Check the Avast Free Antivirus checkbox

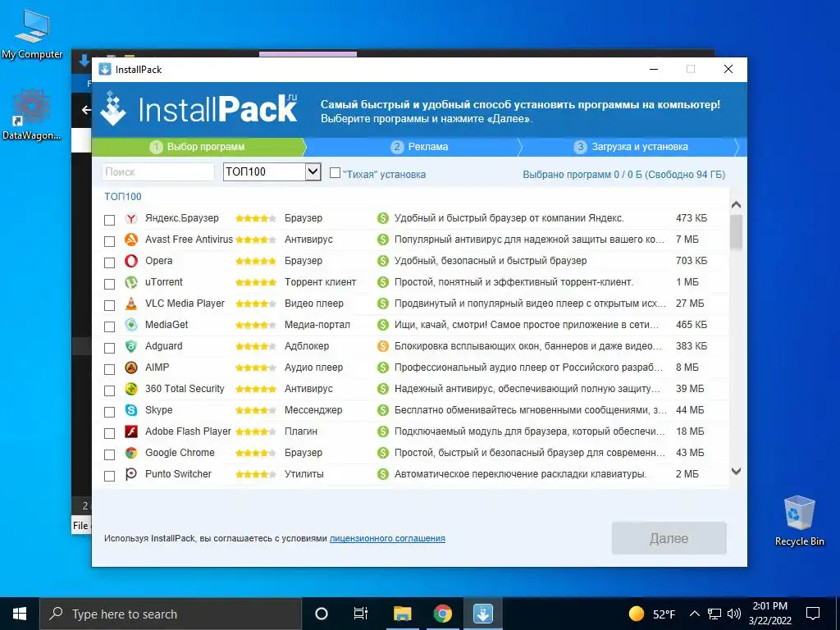pos(109,242)
